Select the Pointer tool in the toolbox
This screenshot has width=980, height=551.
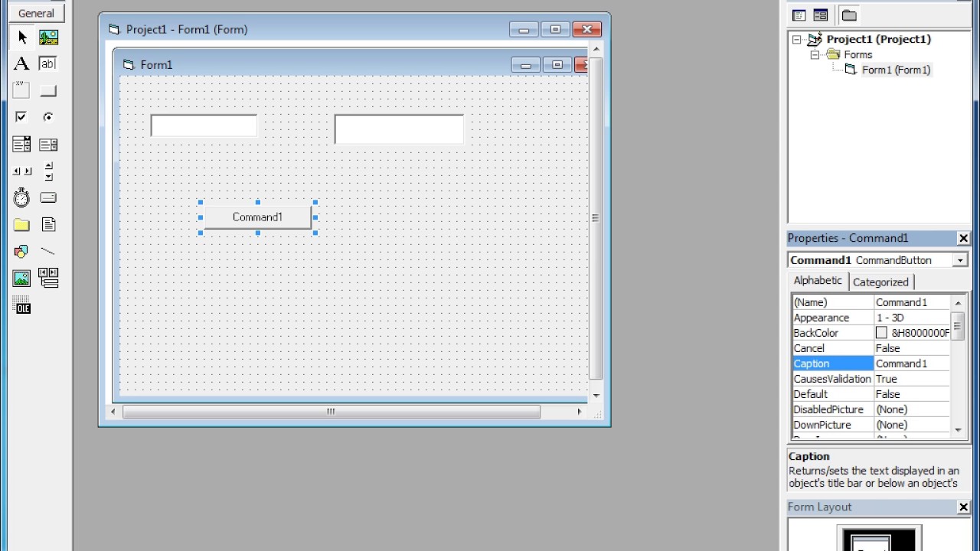[21, 37]
